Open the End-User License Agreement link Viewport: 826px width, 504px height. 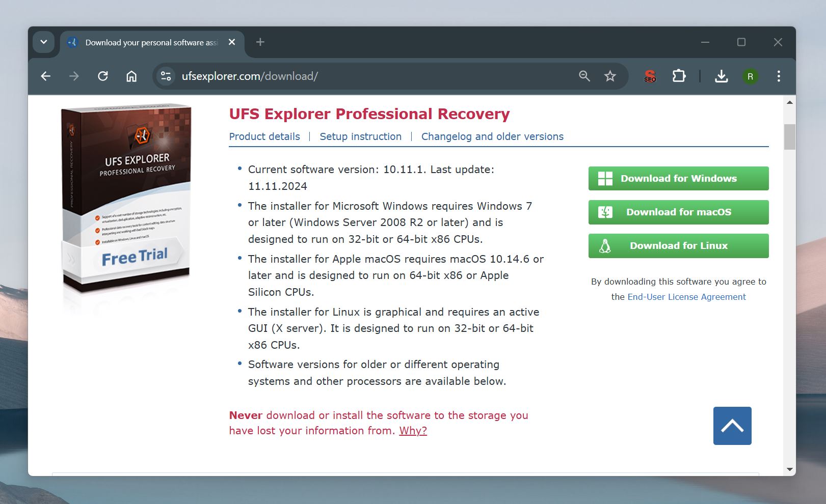pyautogui.click(x=686, y=297)
